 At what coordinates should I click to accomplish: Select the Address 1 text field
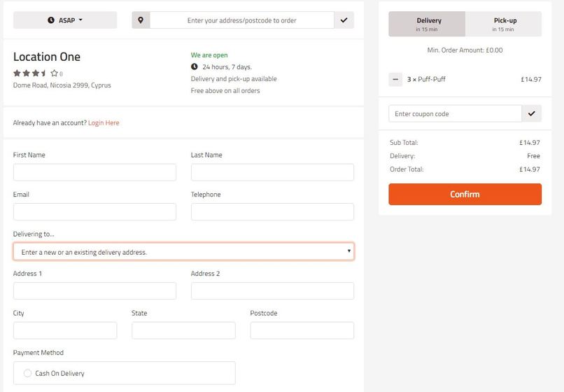tap(94, 291)
